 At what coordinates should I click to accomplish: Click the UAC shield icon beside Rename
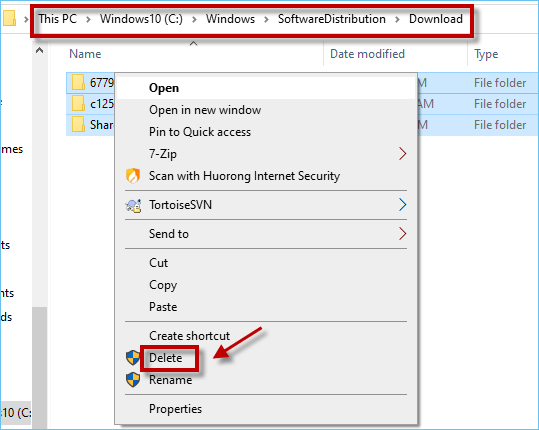(133, 380)
